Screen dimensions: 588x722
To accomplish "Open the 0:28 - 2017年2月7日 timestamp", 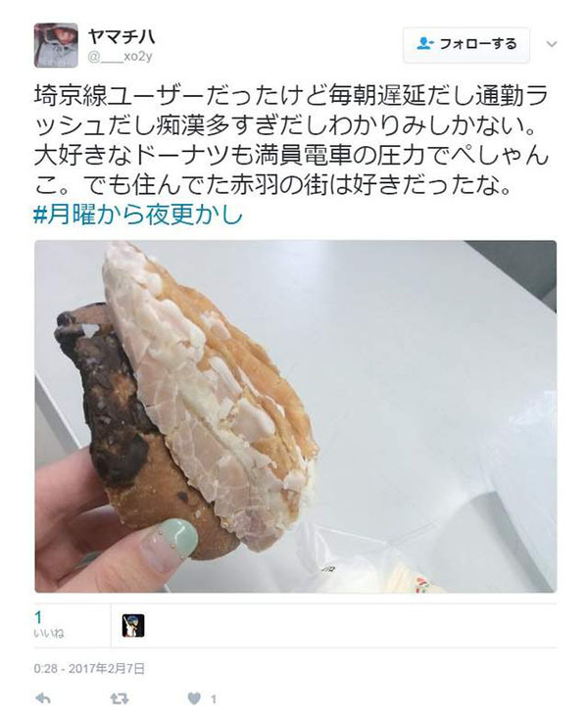I will click(x=89, y=668).
